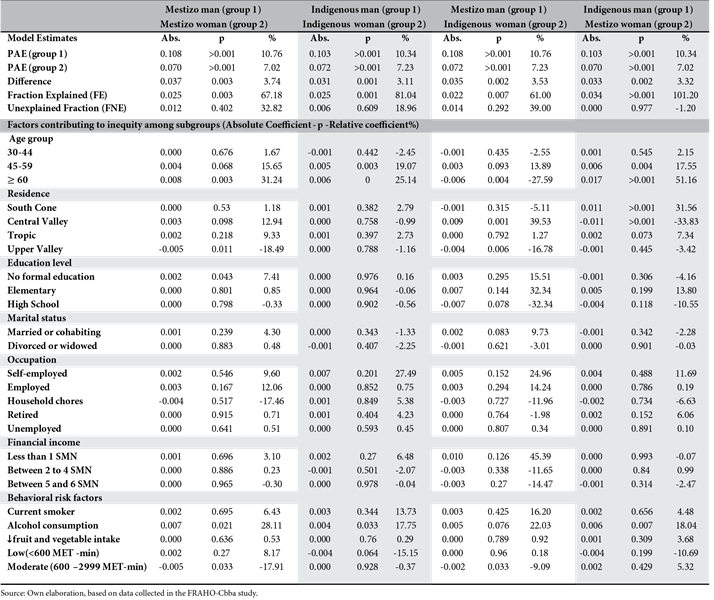Viewport: 714px width, 600px height.
Task: Select the 27.49 percentage under Occupation
Action: (406, 373)
